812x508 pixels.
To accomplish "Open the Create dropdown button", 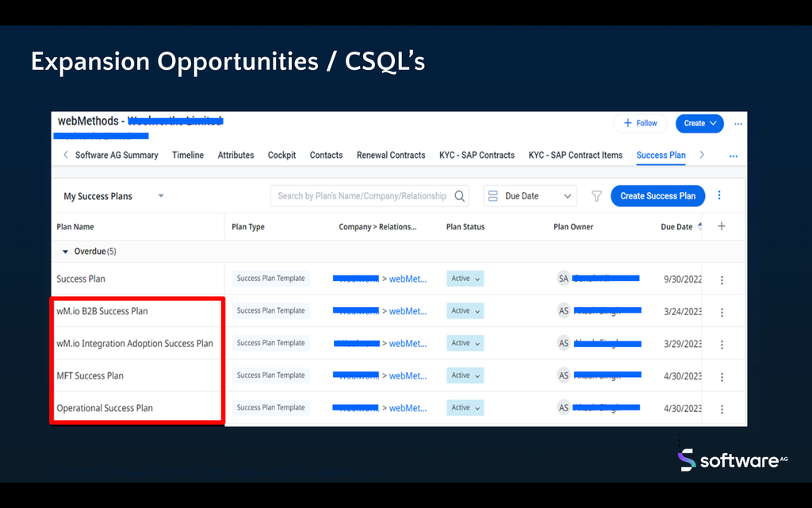I will tap(699, 123).
